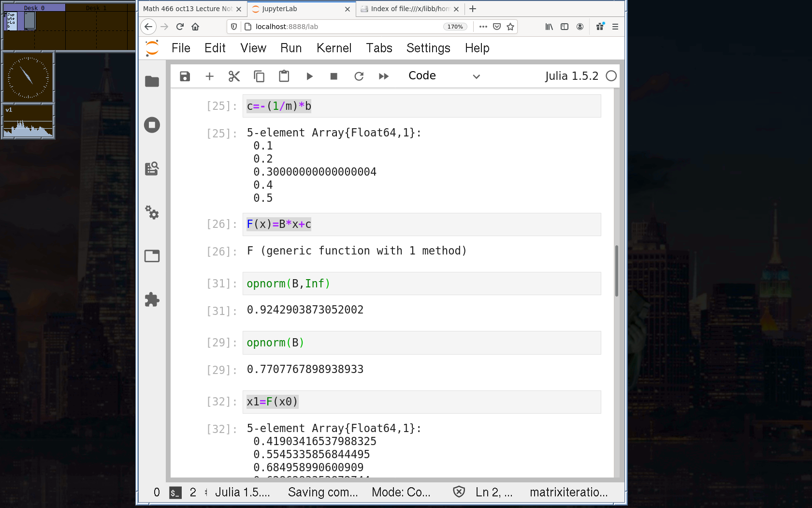Expand the cell type Code dropdown

tap(444, 76)
